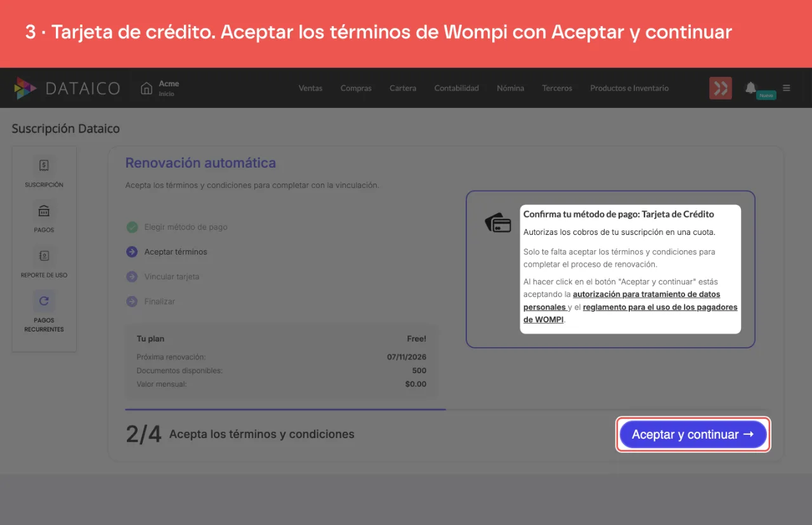812x525 pixels.
Task: Click the green check beside Elegir método de pago
Action: tap(132, 227)
